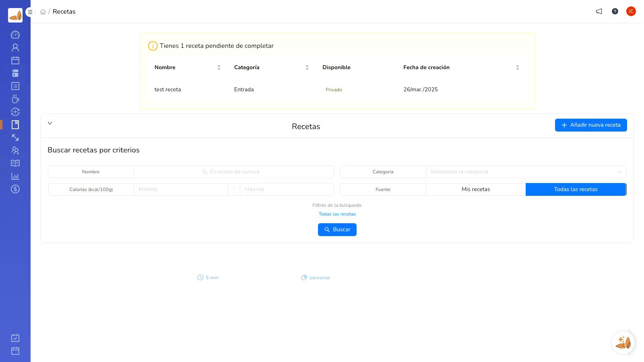Viewport: 644px width, 362px height.
Task: Click the 'Todas las recetas' filter tag
Action: tap(337, 214)
